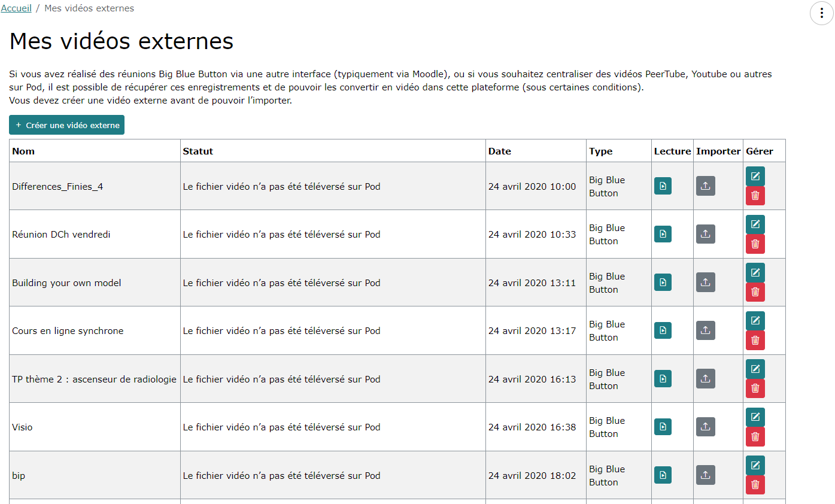835x504 pixels.
Task: Open playback for TP thème 2 video
Action: click(x=663, y=379)
